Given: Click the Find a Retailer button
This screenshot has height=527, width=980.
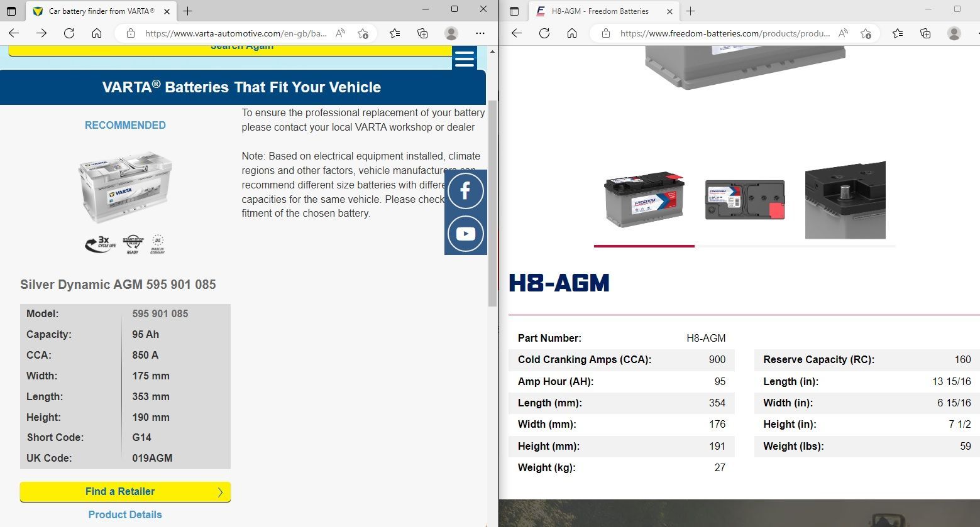Looking at the screenshot, I should [125, 492].
